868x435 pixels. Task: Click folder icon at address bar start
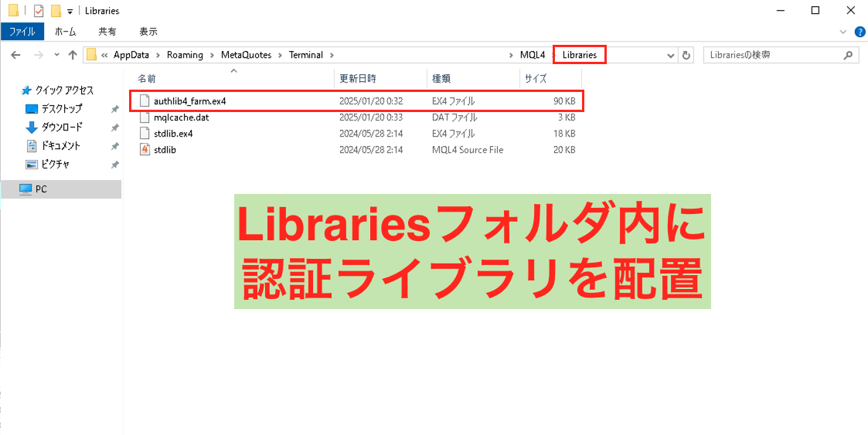pyautogui.click(x=91, y=55)
